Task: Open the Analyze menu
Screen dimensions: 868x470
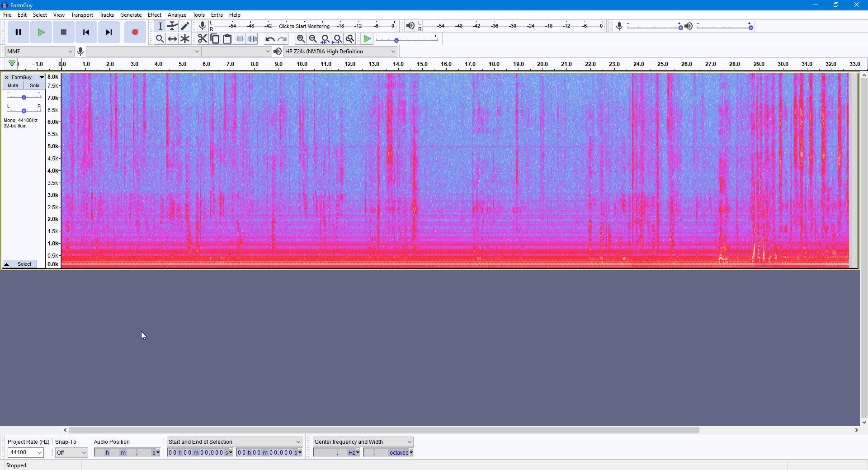Action: point(177,15)
